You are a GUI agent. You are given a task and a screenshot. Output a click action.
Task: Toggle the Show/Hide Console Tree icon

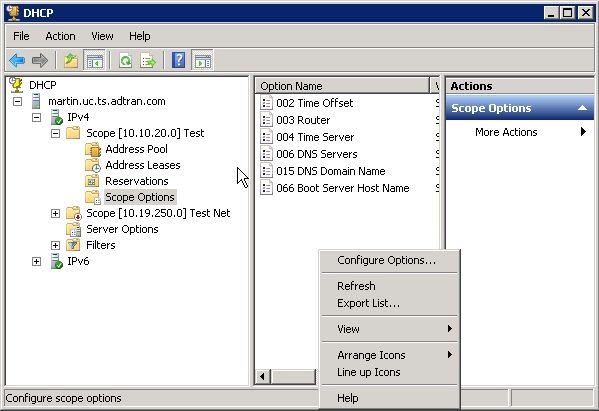[94, 60]
